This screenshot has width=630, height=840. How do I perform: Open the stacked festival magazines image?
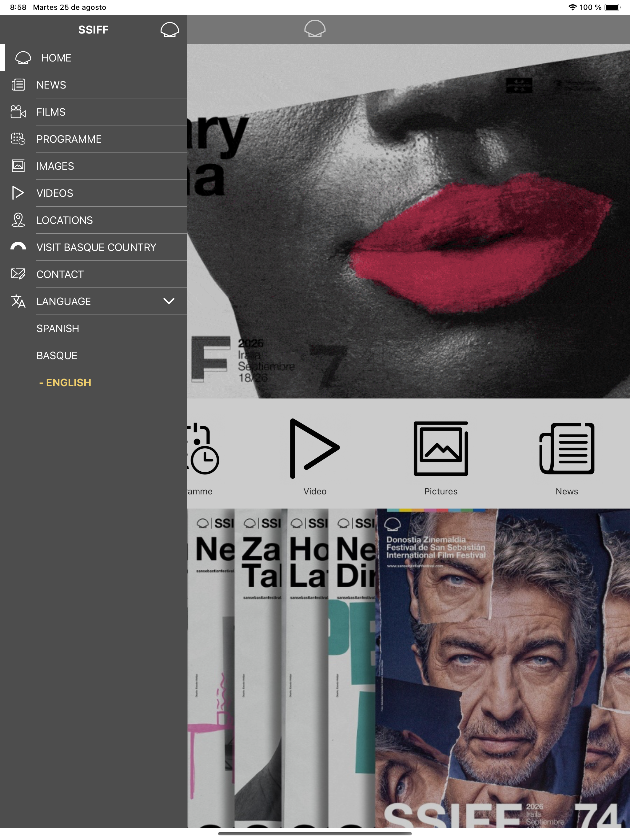281,668
